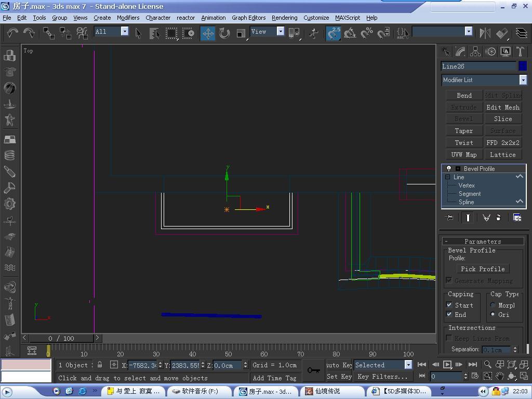Uncheck the End capping checkbox
532x399 pixels.
449,314
